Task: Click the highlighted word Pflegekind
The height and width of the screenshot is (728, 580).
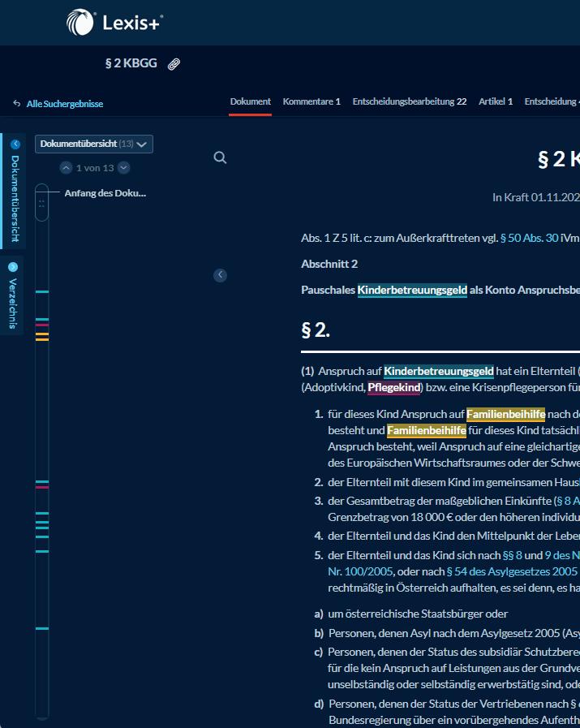Action: 394,388
